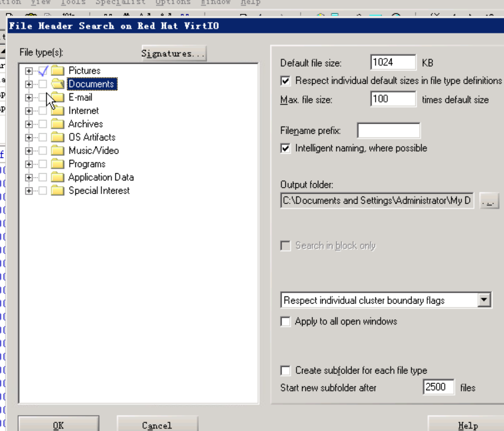This screenshot has height=431, width=504.
Task: Open the Signatures... dialog
Action: pyautogui.click(x=173, y=53)
